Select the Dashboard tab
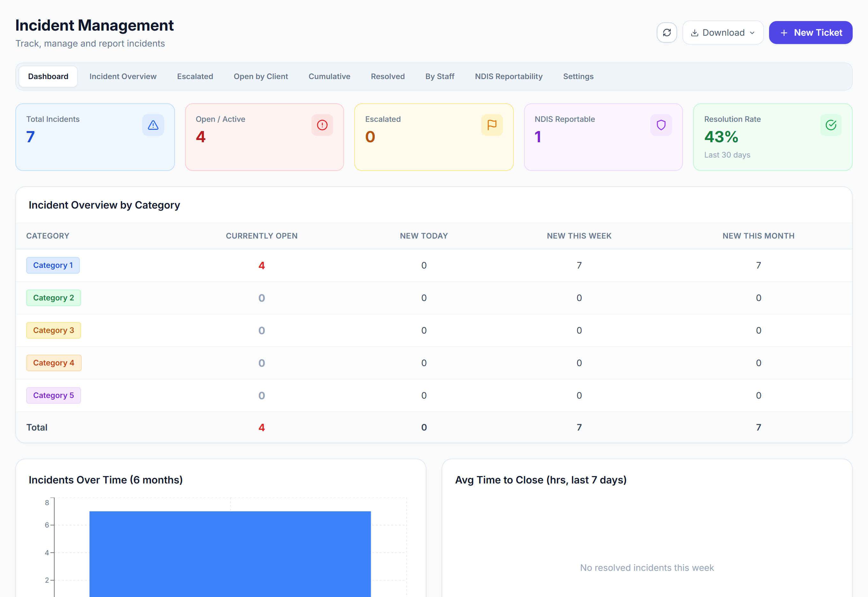The width and height of the screenshot is (868, 597). (x=48, y=77)
